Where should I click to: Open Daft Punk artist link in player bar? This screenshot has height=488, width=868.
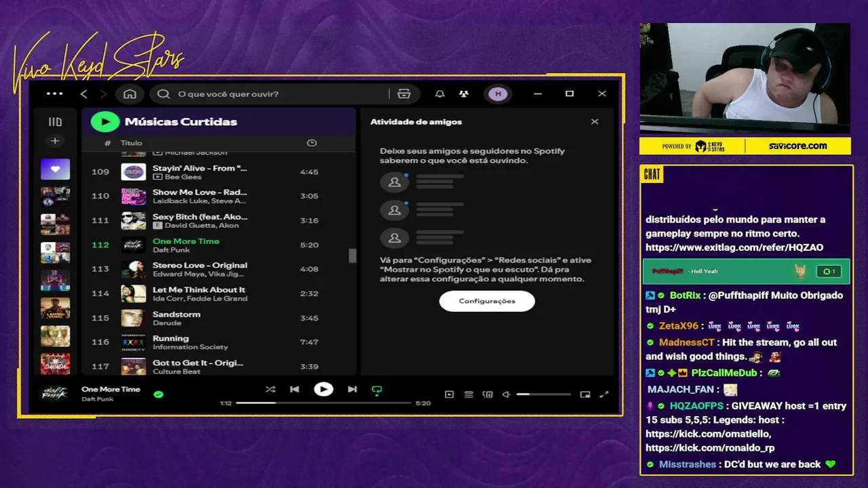tap(98, 399)
